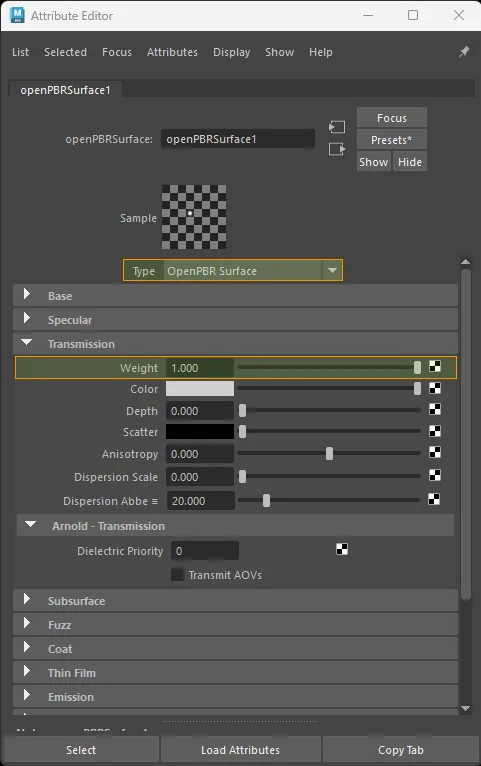Click checker map icon beside Dielectric Priority
The width and height of the screenshot is (481, 766).
[x=342, y=550]
